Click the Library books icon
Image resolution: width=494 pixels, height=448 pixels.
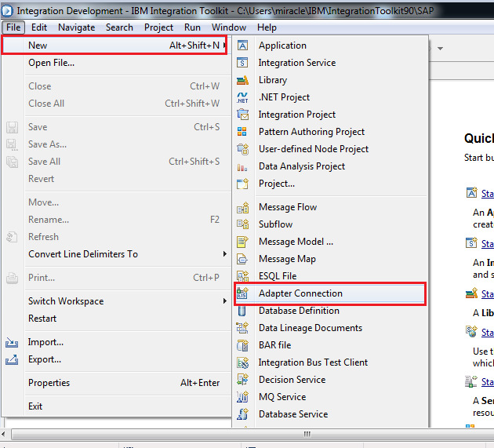(242, 80)
